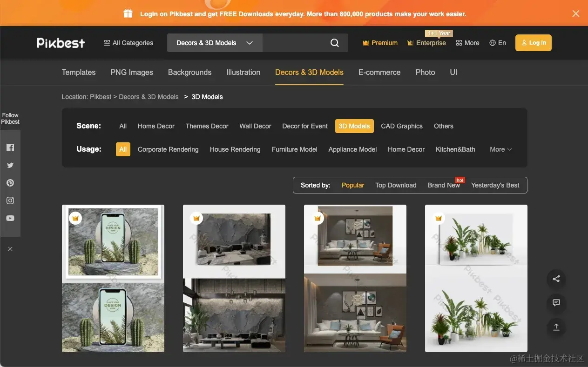Sort results by Popular
Screen dimensions: 588x367
click(x=353, y=185)
